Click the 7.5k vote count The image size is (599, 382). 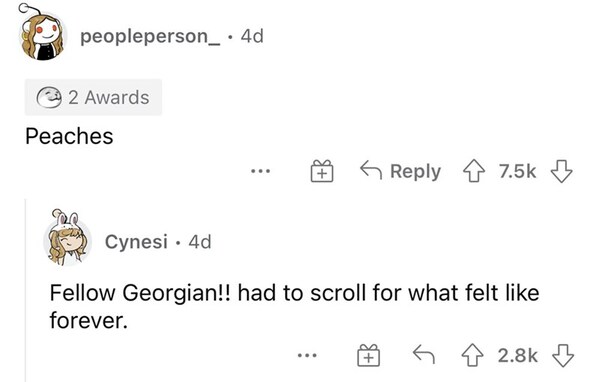[518, 171]
